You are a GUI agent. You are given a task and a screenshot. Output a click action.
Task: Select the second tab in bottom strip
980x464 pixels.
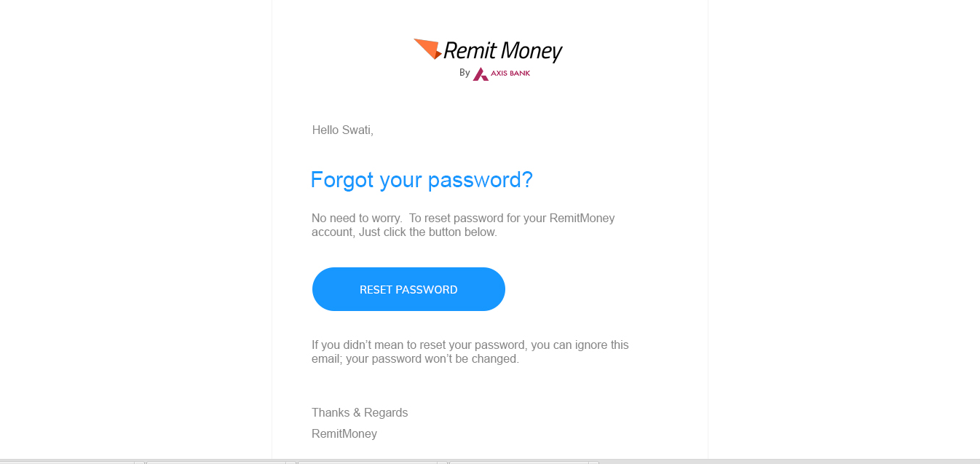216,462
